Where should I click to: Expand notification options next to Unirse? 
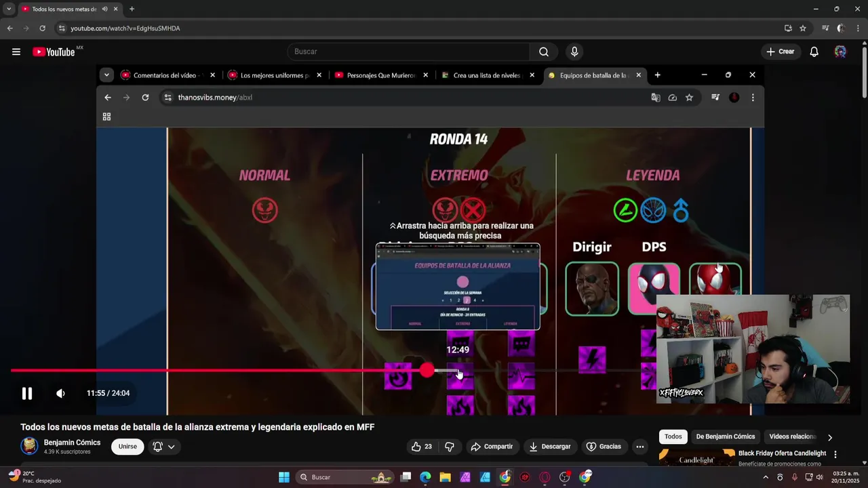[x=164, y=447]
